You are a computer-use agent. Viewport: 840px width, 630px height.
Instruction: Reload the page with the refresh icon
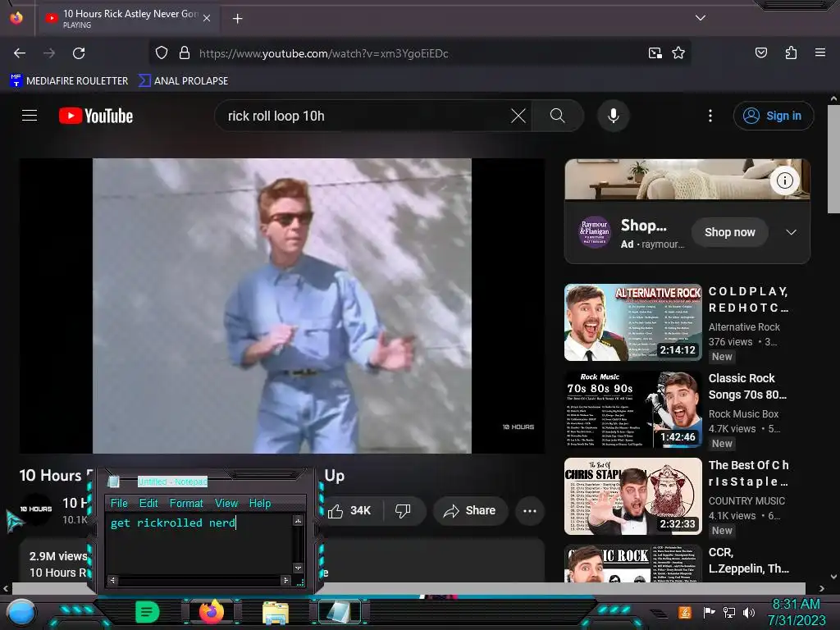pos(79,53)
